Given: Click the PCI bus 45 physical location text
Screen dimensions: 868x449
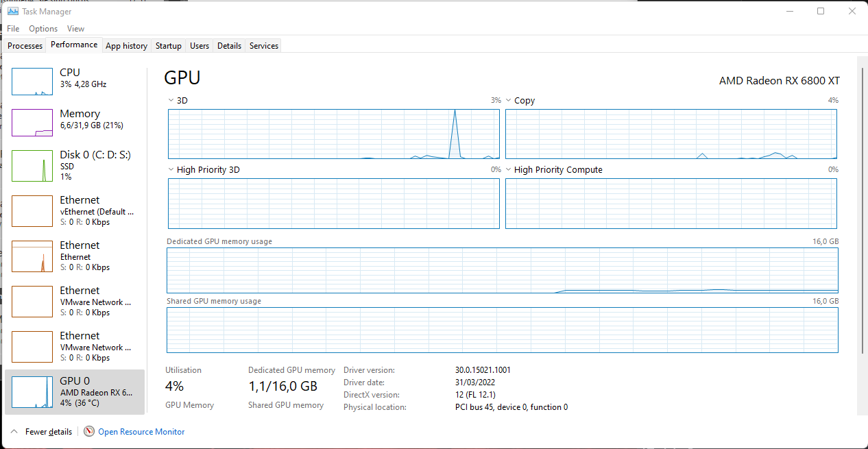Looking at the screenshot, I should click(x=511, y=407).
